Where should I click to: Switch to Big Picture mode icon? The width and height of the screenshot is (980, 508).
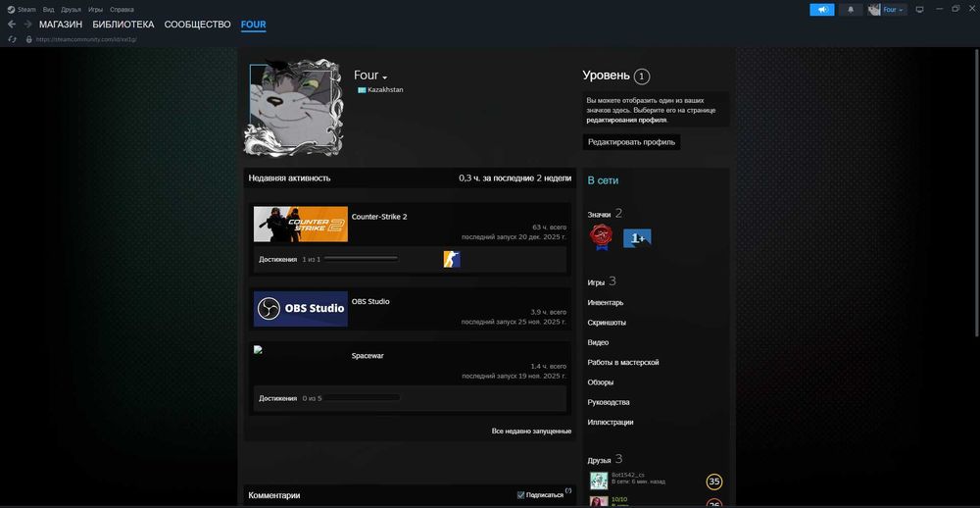pyautogui.click(x=919, y=10)
